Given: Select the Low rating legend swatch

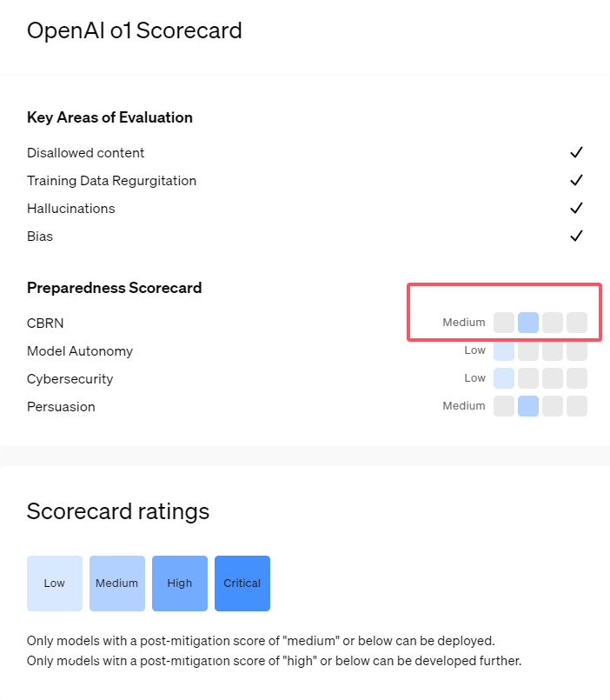Looking at the screenshot, I should 55,583.
